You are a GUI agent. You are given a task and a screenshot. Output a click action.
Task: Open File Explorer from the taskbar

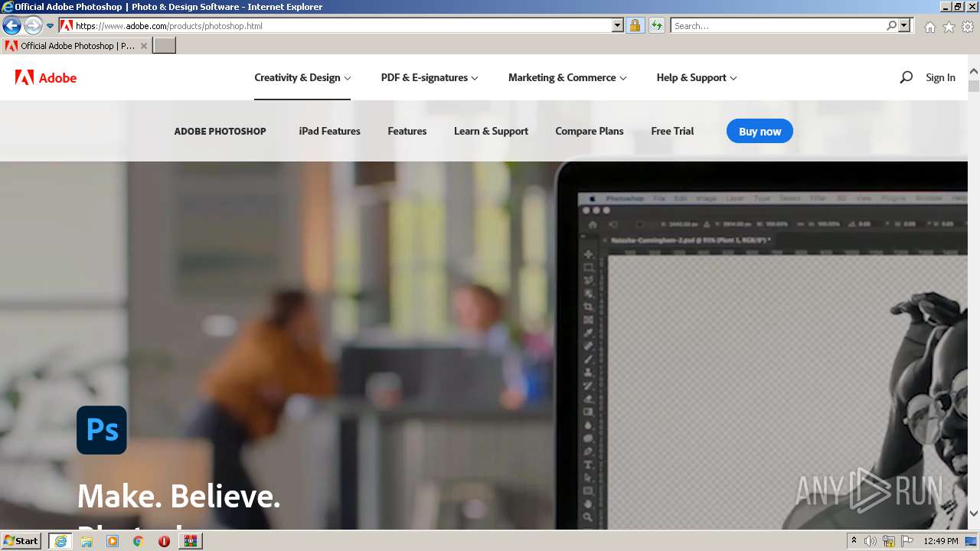pos(87,541)
